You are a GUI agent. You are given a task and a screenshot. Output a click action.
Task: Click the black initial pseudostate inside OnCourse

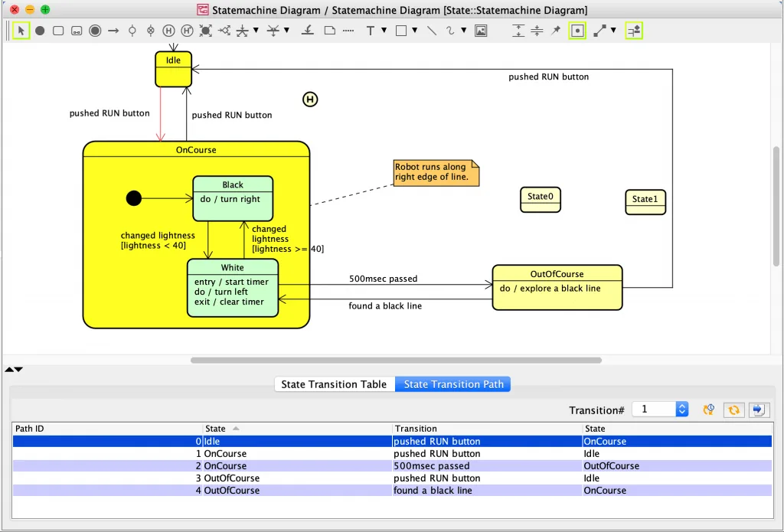133,198
